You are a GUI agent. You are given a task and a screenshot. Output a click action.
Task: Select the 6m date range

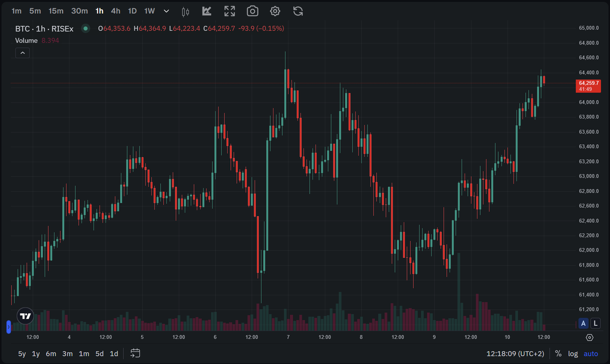click(51, 353)
